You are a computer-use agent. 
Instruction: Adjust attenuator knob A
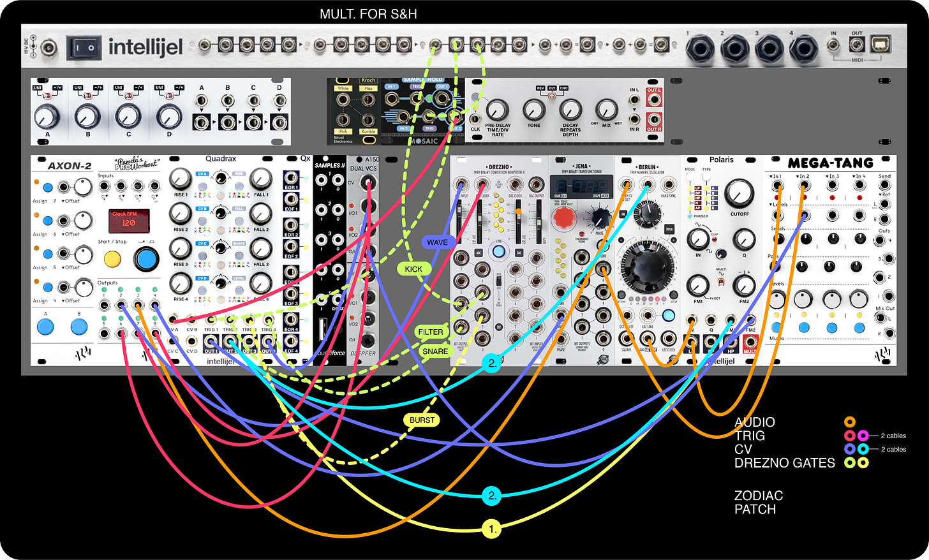tap(47, 117)
